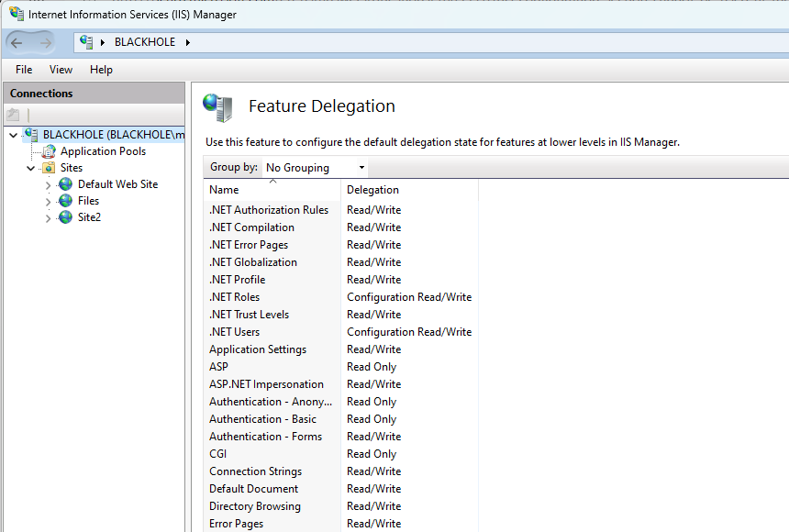Select the ASP feature row
Viewport: 789px width, 532px height.
(340, 367)
